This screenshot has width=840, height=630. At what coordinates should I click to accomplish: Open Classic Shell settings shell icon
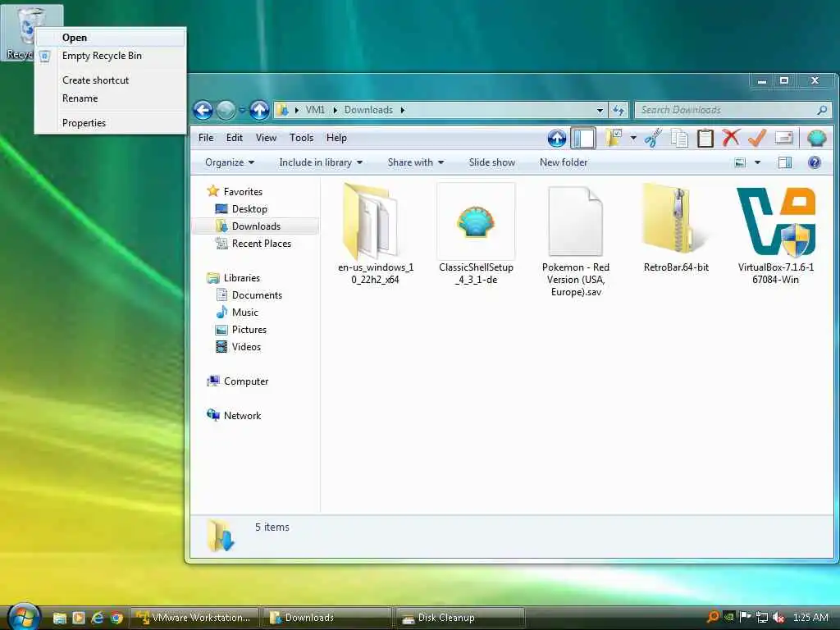point(816,138)
